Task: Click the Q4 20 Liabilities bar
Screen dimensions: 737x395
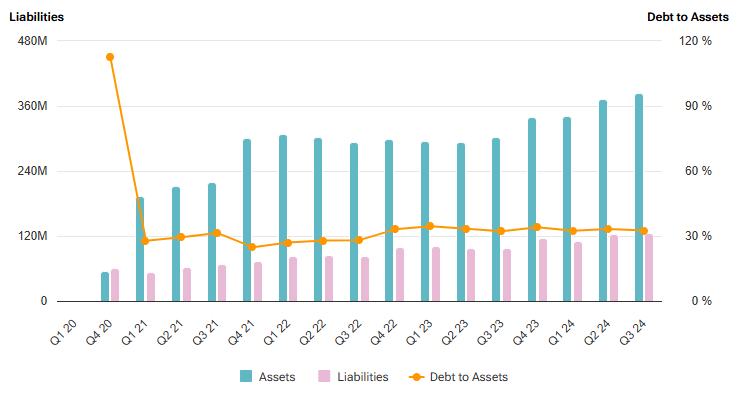Action: [x=115, y=285]
